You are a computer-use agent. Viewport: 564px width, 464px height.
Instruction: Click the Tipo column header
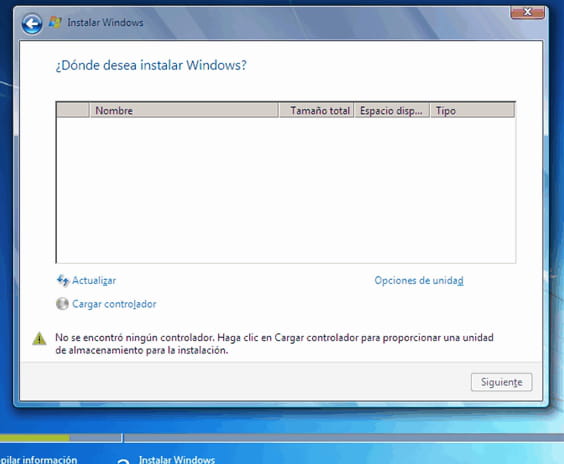(x=472, y=110)
